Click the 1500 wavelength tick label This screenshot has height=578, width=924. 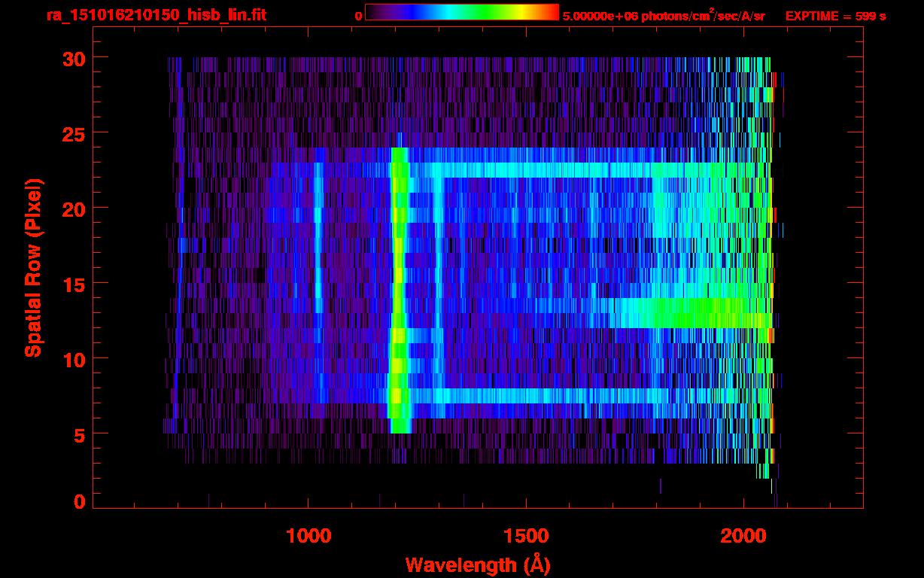click(526, 536)
